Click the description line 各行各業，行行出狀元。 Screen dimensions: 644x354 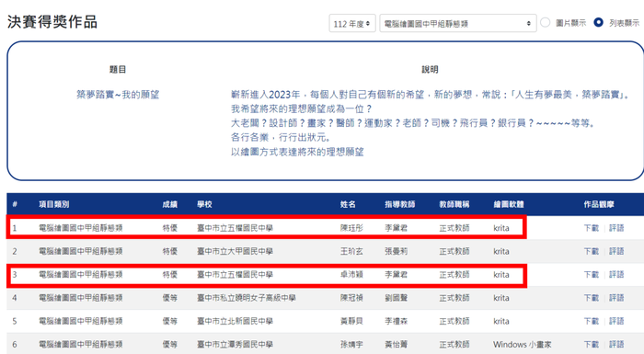point(281,137)
